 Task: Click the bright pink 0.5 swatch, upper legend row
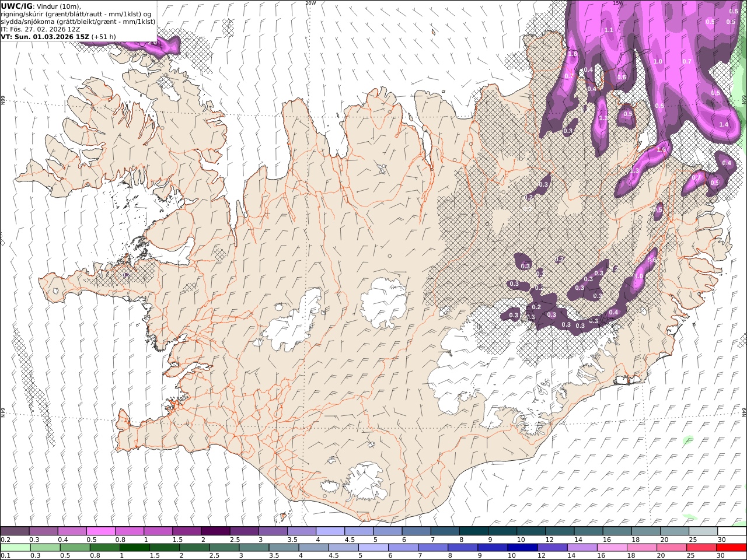(100, 531)
